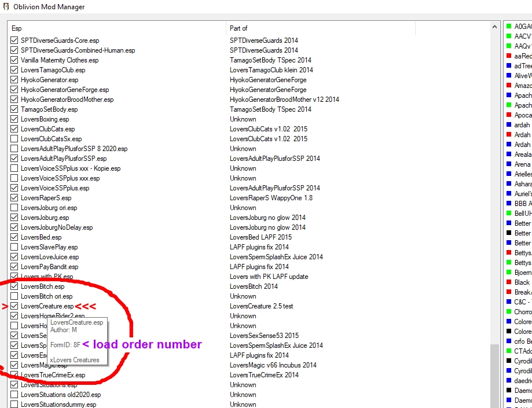Click the scrollbar up arrow of Esp list
Image resolution: width=532 pixels, height=408 pixels.
coord(494,27)
